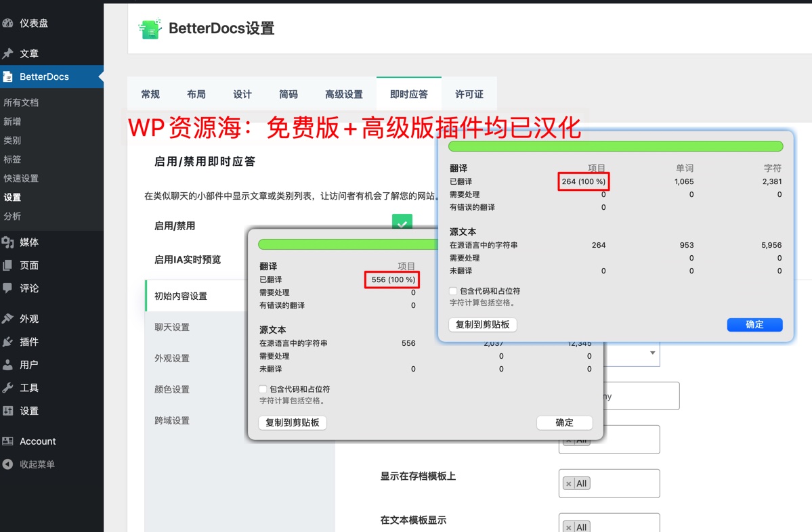Click 复制到剪贴板 in the 556 dialog
The height and width of the screenshot is (532, 812).
point(293,422)
